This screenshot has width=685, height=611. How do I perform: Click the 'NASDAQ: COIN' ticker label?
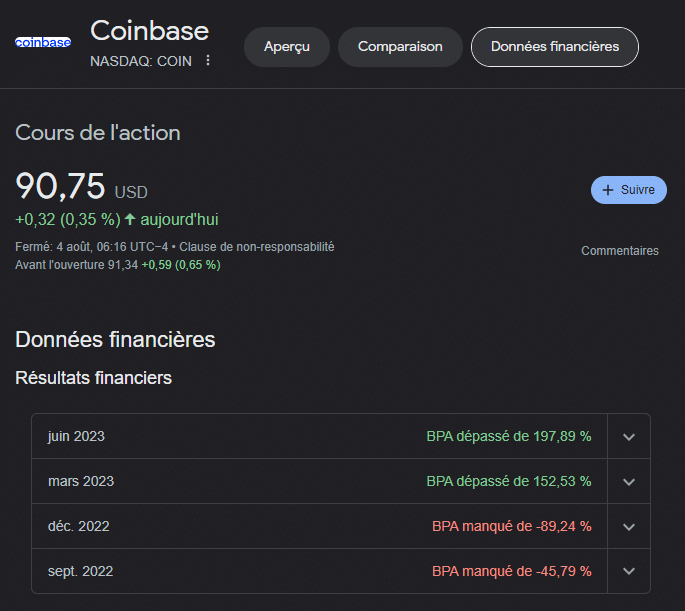(x=141, y=61)
